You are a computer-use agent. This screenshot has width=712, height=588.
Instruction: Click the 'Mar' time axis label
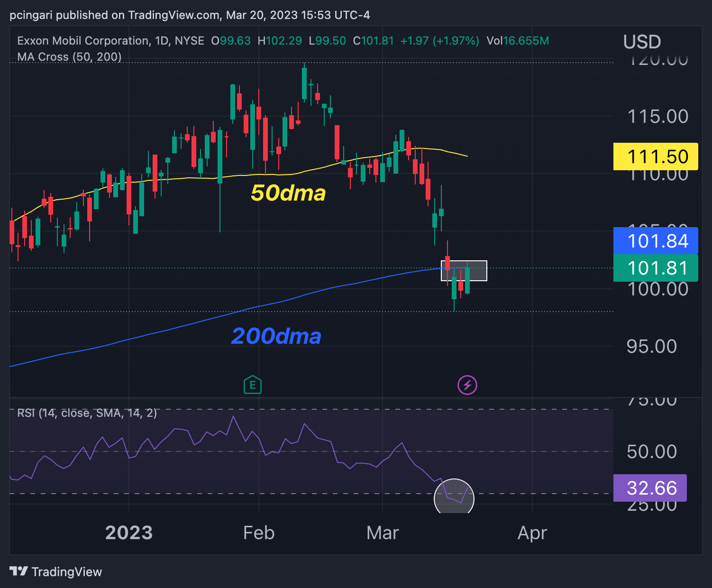click(383, 533)
